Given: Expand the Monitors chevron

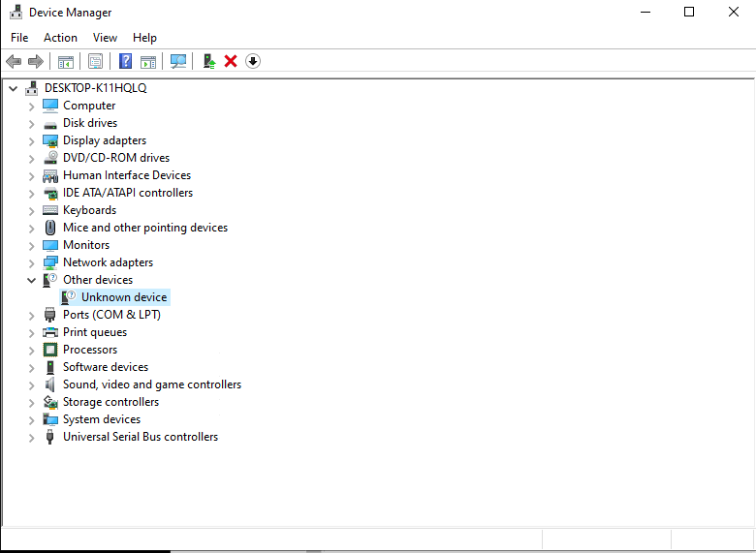Looking at the screenshot, I should pos(31,246).
